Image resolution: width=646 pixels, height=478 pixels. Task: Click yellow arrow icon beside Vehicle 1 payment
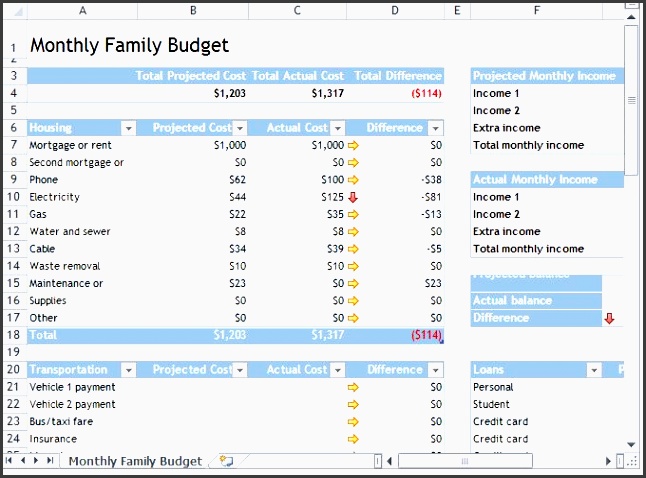pos(352,387)
